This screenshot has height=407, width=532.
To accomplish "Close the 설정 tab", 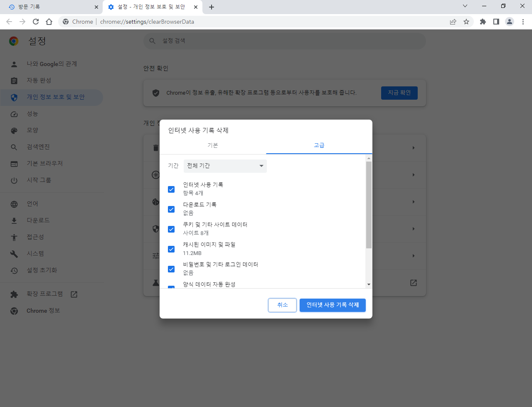I will pyautogui.click(x=196, y=7).
